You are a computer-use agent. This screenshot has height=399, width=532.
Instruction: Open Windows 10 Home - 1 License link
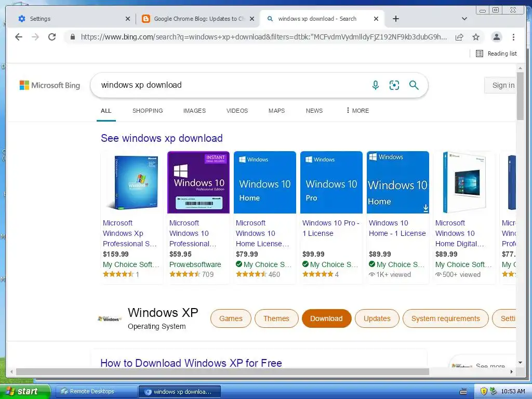397,229
